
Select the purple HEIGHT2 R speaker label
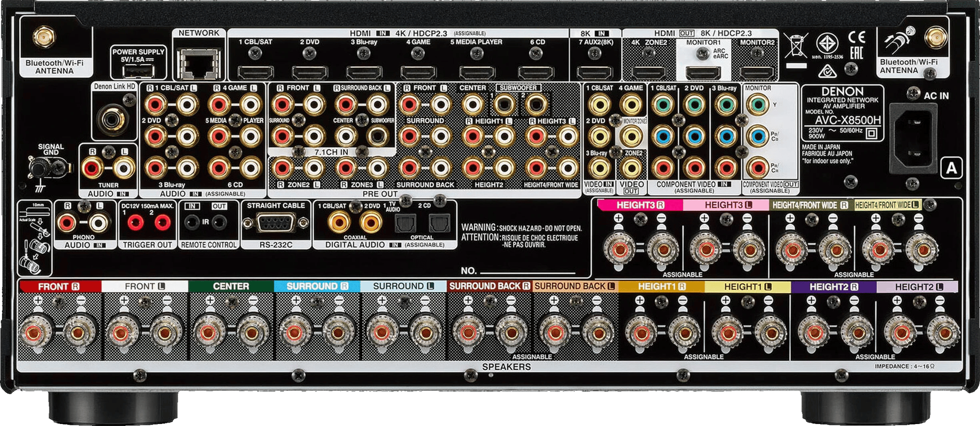point(833,287)
